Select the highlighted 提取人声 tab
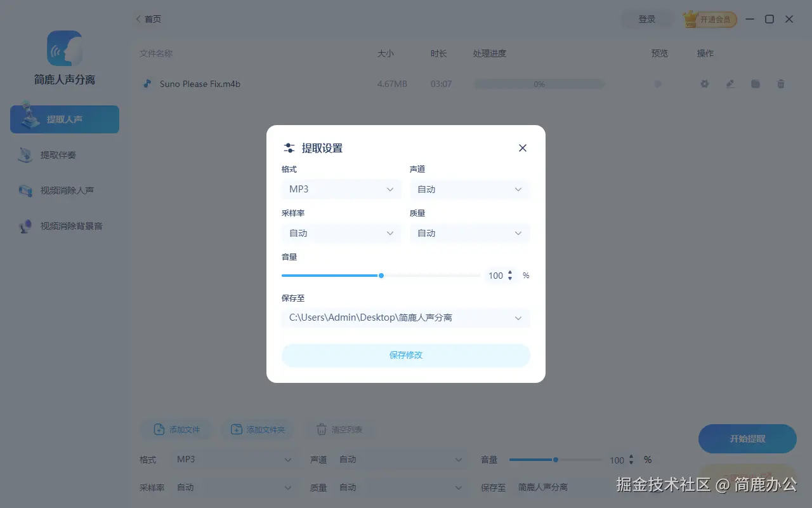812x508 pixels. 64,119
